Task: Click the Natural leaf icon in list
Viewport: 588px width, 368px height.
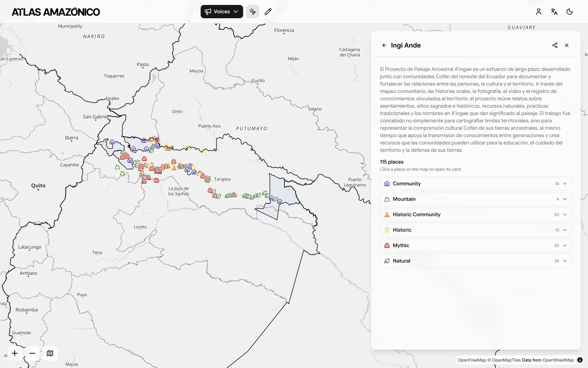Action: pos(387,261)
